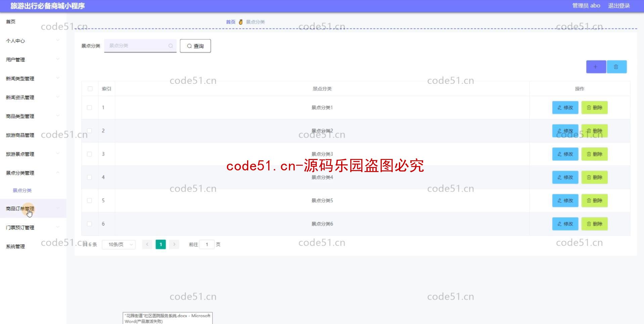The image size is (644, 324).
Task: Check the checkbox for row 4
Action: click(89, 177)
